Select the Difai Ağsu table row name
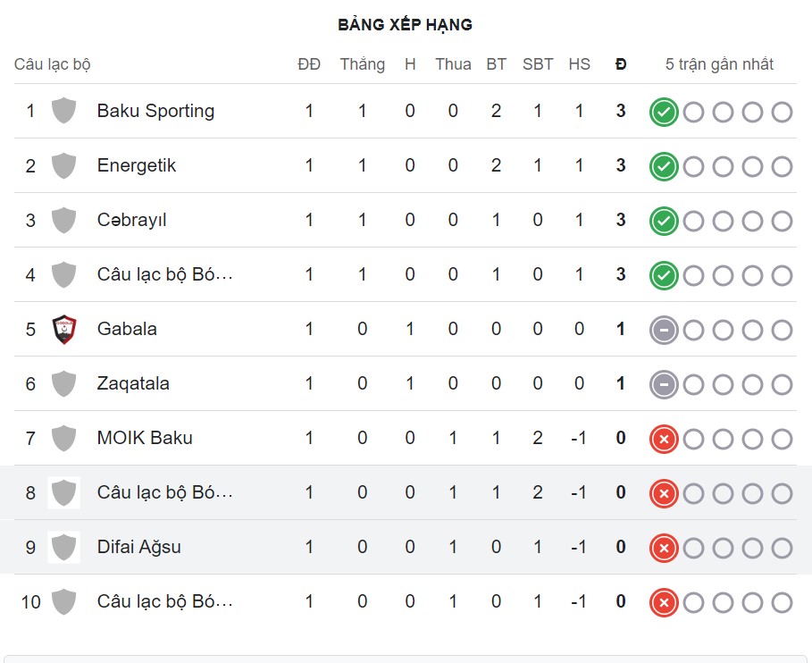Image resolution: width=812 pixels, height=663 pixels. (x=139, y=547)
